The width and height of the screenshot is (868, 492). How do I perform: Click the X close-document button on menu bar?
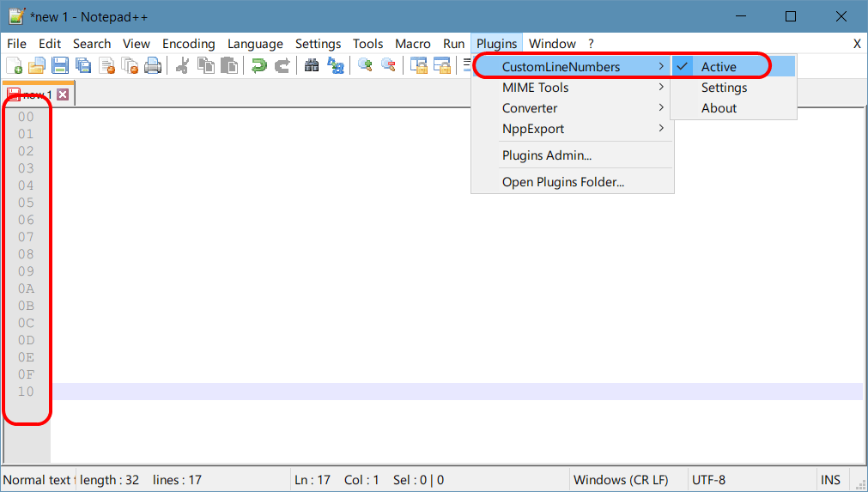tap(857, 44)
